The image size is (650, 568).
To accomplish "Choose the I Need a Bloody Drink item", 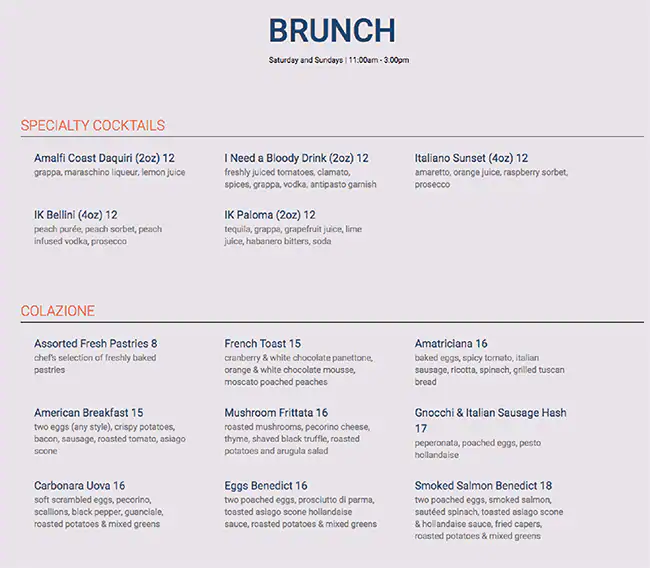I will coord(296,158).
